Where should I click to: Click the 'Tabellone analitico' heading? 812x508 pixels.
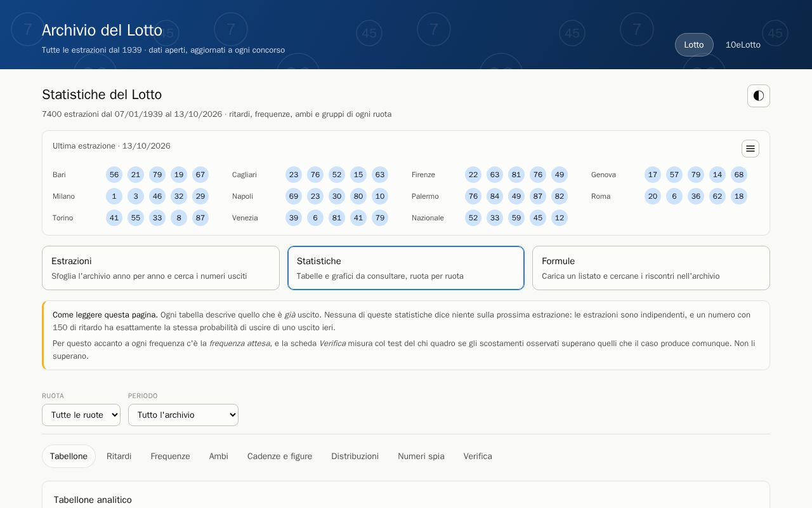point(93,500)
